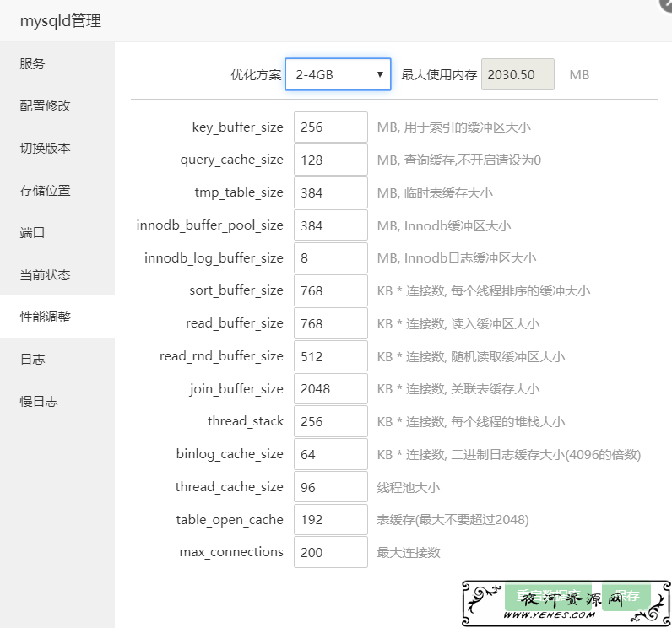The width and height of the screenshot is (672, 628).
Task: Click the text MB, Innodb日志缓冲区大小
Action: [x=457, y=258]
